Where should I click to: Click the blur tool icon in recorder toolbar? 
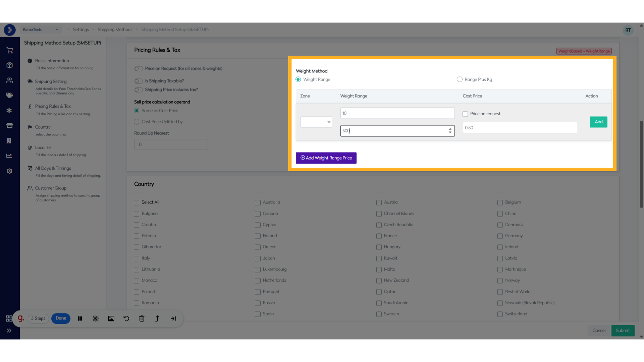pos(96,319)
